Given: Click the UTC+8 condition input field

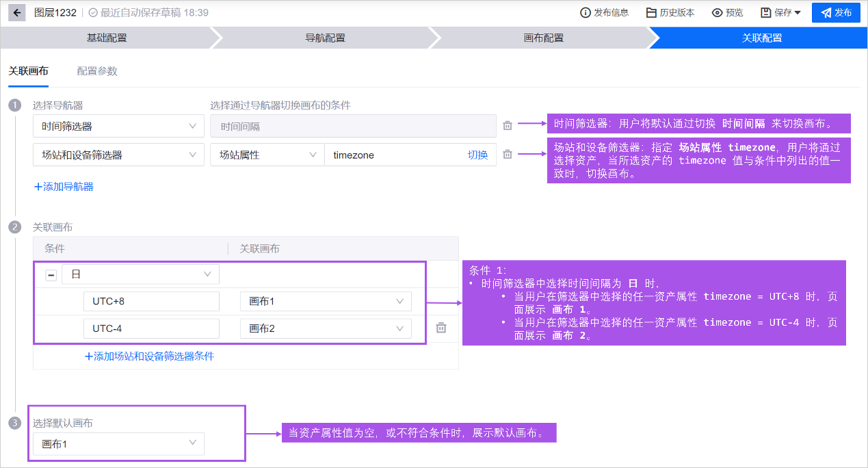Looking at the screenshot, I should click(150, 301).
